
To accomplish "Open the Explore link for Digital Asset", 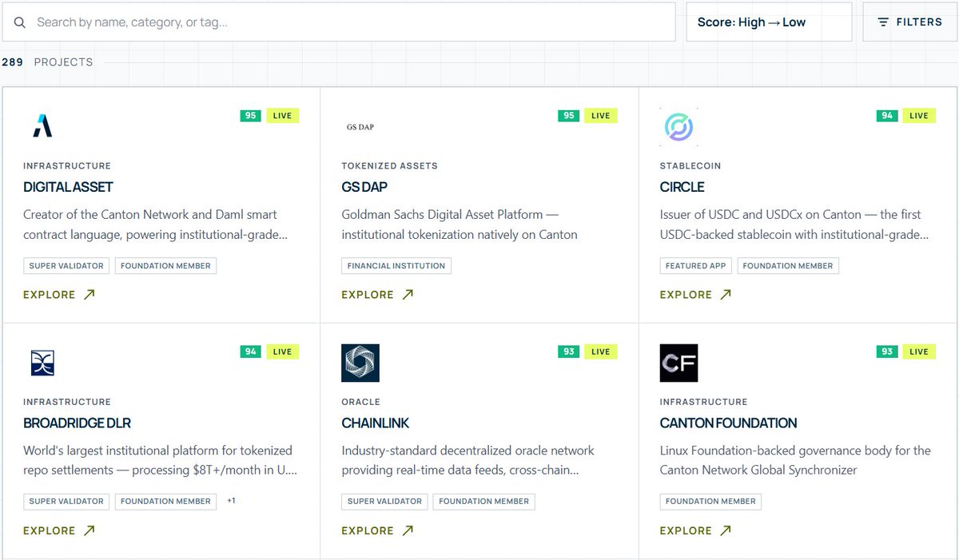I will click(59, 295).
